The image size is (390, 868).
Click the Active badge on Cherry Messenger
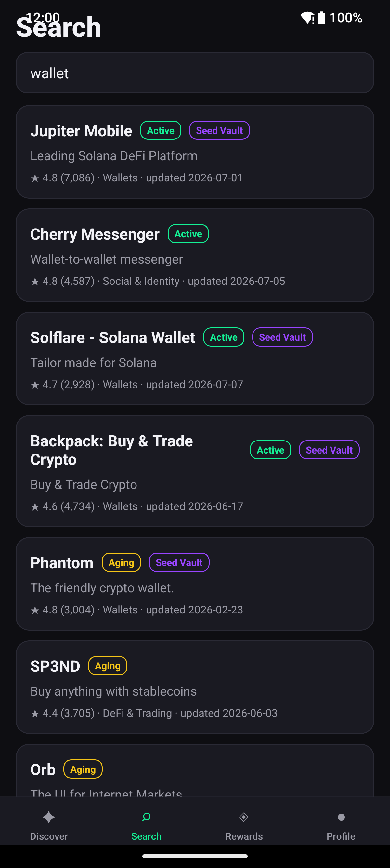pyautogui.click(x=188, y=234)
